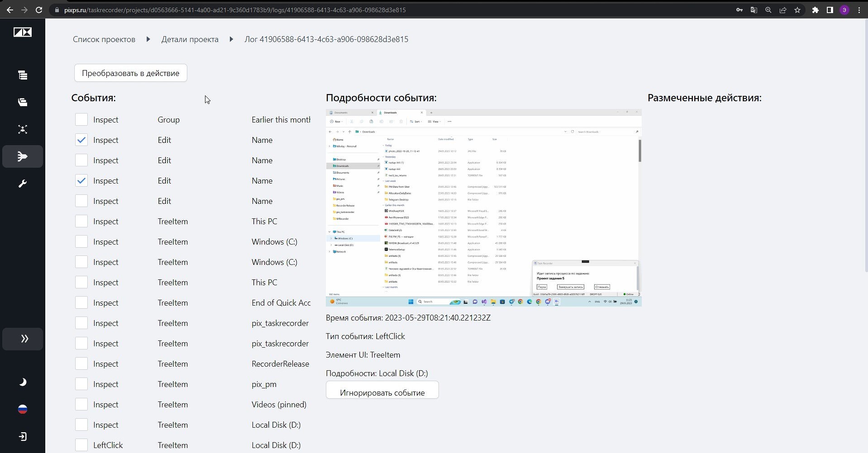
Task: Open the stacked list icon in sidebar
Action: pyautogui.click(x=23, y=75)
